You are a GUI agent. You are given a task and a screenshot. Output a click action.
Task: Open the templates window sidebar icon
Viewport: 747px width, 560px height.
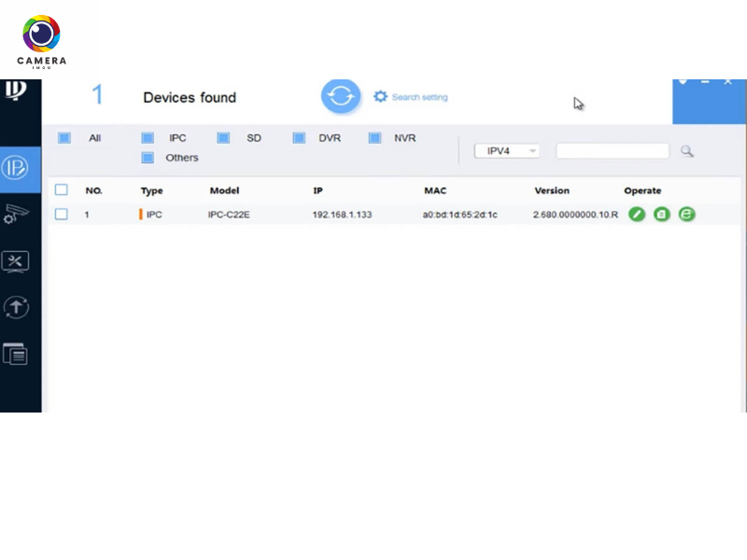tap(16, 354)
